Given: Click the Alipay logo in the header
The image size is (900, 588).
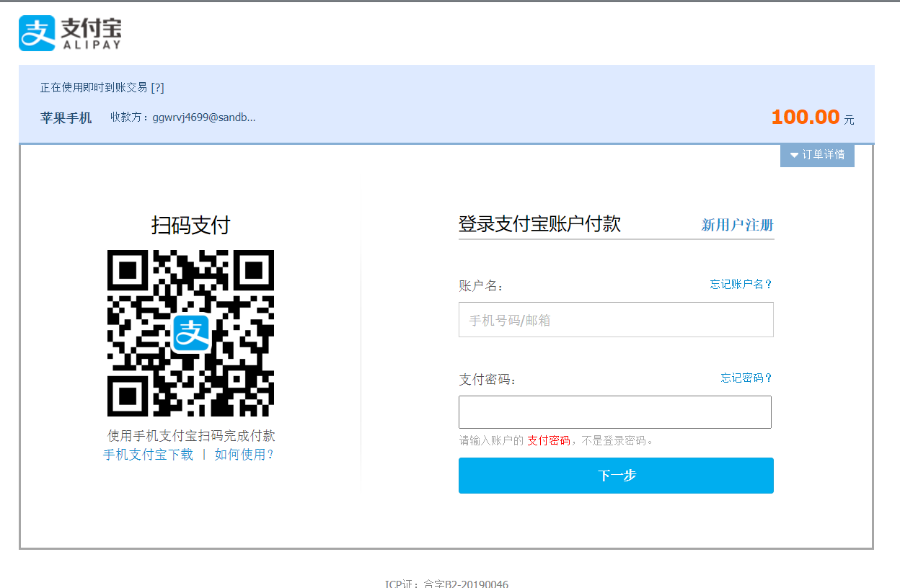Looking at the screenshot, I should click(70, 34).
